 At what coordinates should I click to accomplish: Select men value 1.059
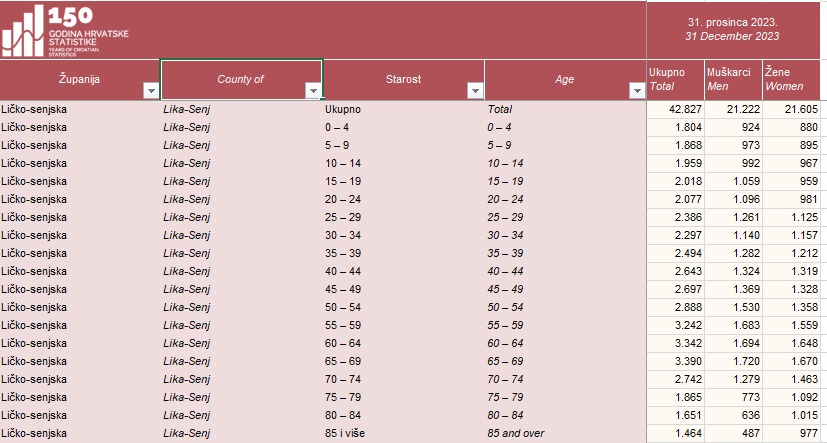pos(734,181)
